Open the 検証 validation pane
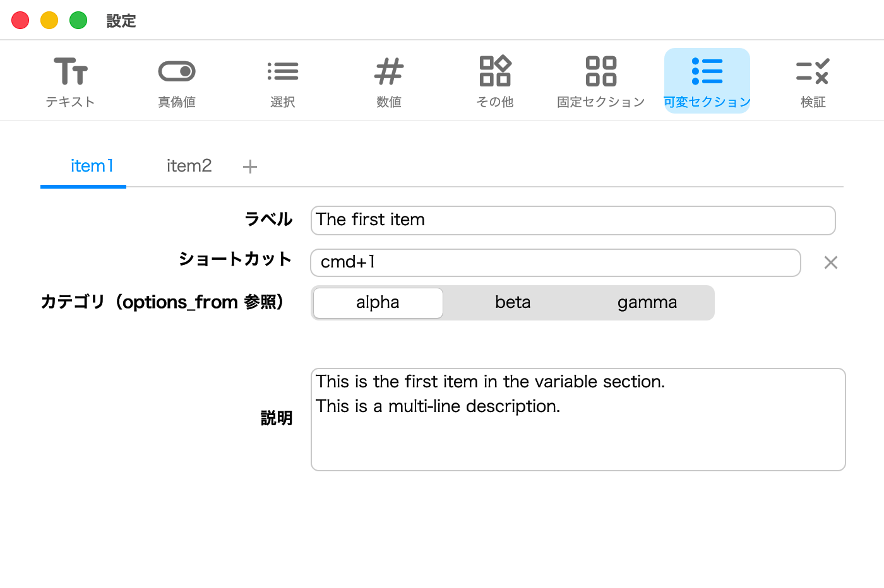The width and height of the screenshot is (884, 588). 813,81
